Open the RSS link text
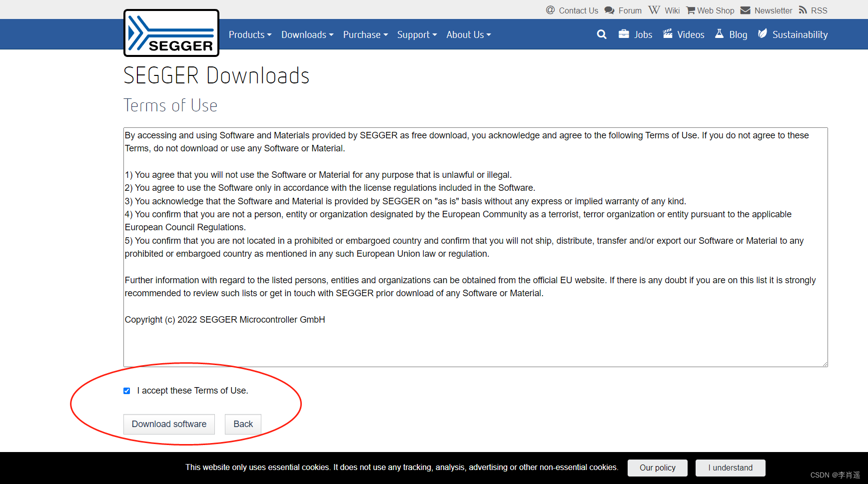868x484 pixels. [x=819, y=10]
